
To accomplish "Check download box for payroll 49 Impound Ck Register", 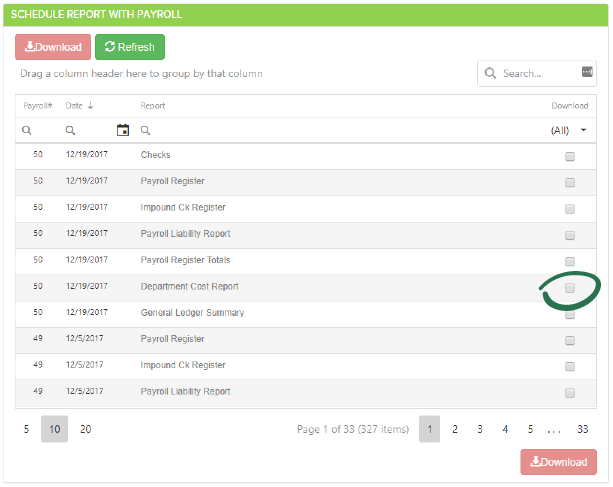I will pyautogui.click(x=570, y=367).
